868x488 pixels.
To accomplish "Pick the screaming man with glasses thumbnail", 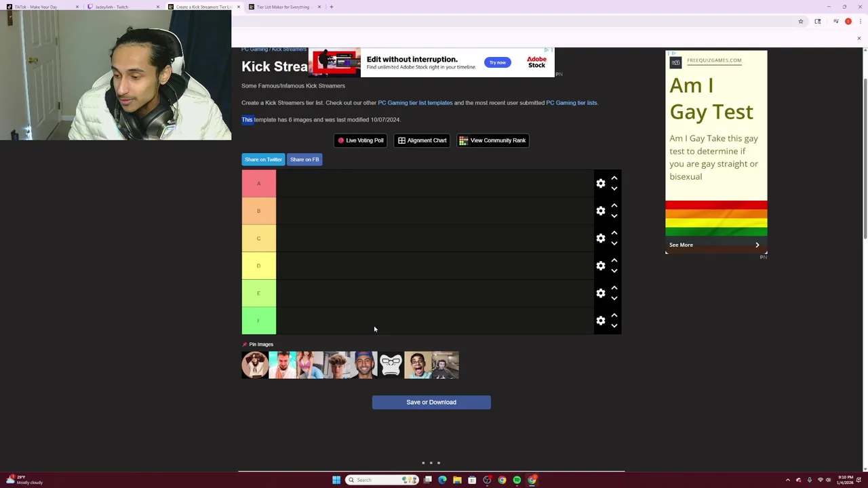I will pos(418,365).
